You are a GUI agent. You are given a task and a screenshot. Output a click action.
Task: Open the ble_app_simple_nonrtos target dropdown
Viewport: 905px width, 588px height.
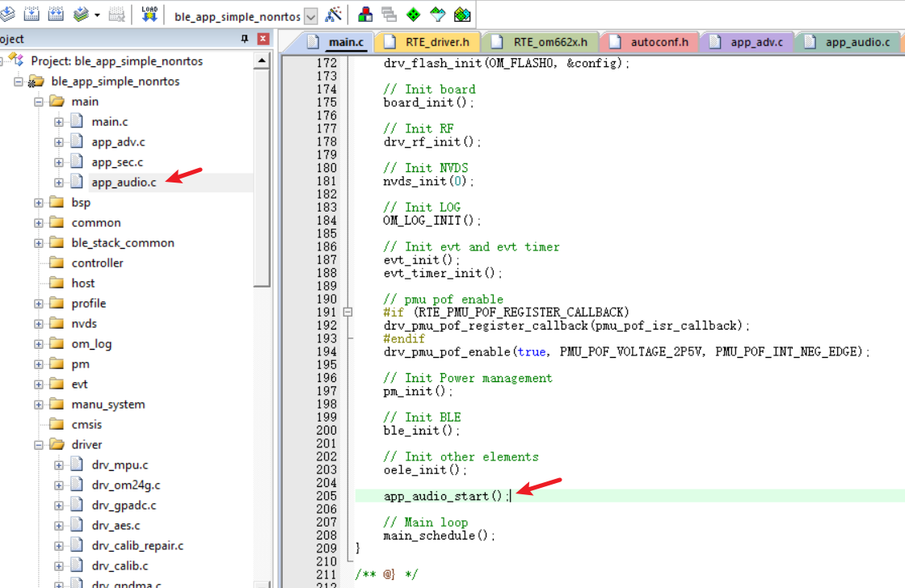[311, 16]
